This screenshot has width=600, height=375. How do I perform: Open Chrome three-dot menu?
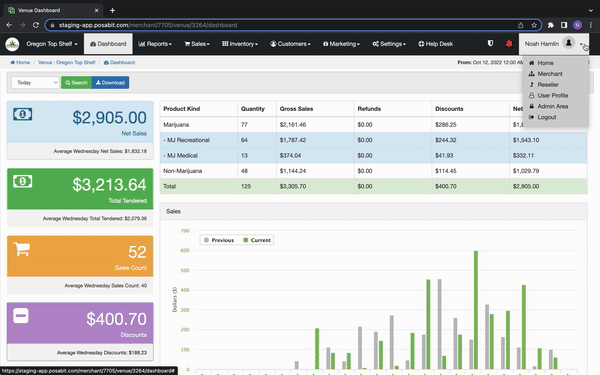coord(591,25)
